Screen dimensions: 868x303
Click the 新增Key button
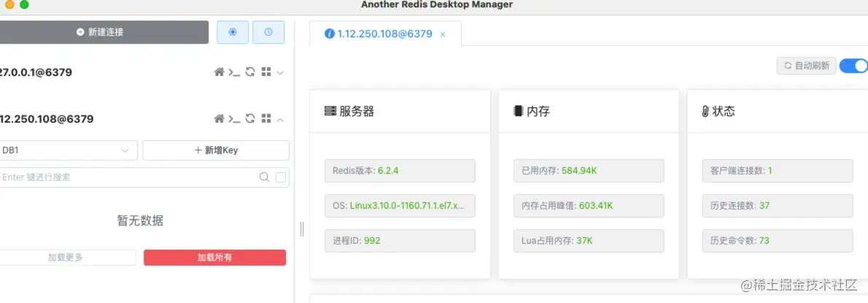coord(216,150)
